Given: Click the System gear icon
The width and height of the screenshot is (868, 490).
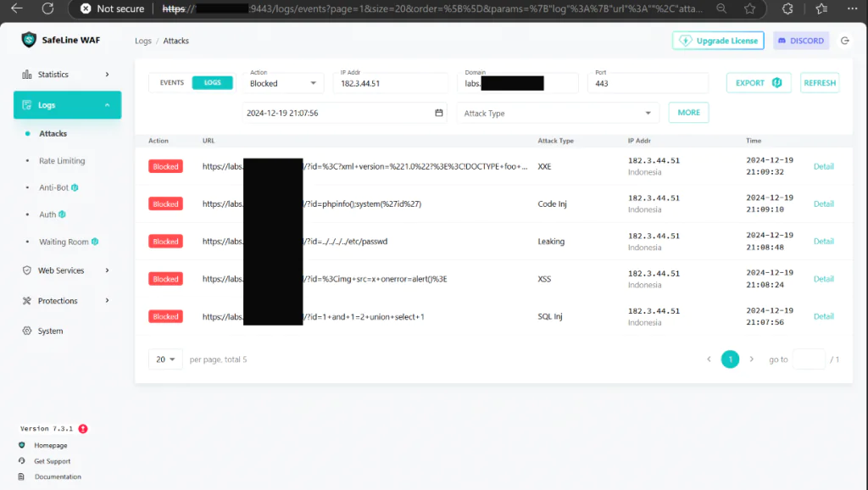Looking at the screenshot, I should 26,331.
